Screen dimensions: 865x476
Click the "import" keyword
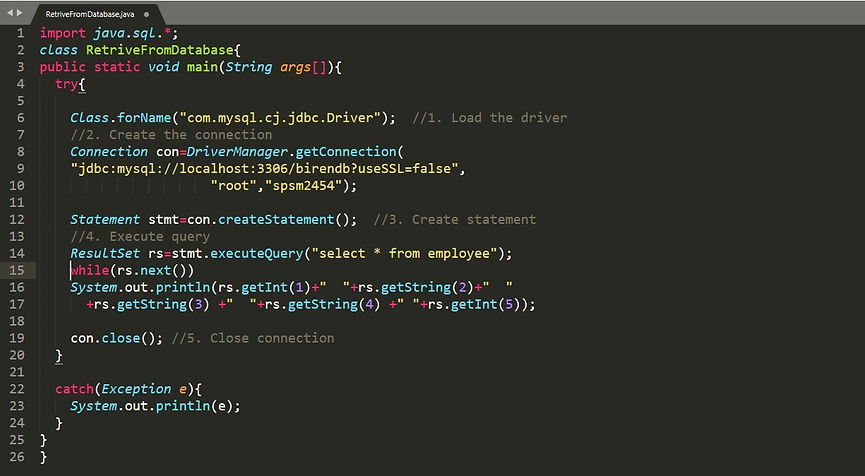tap(62, 34)
